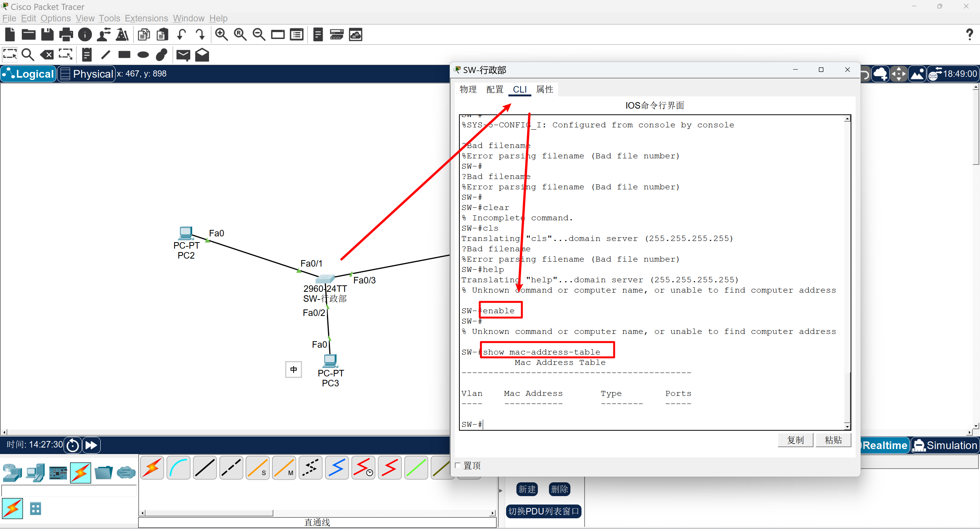Add a Simple PDU with the closed envelope
The height and width of the screenshot is (529, 980).
pos(183,55)
